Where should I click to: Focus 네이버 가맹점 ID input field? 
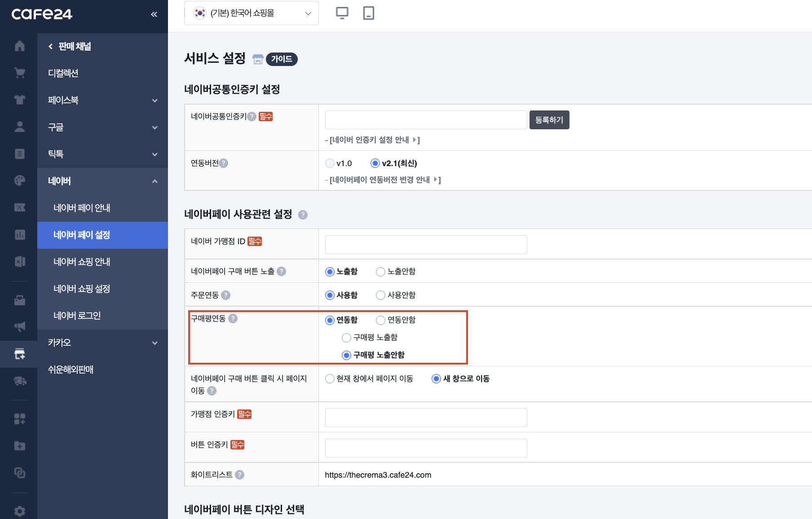[426, 245]
